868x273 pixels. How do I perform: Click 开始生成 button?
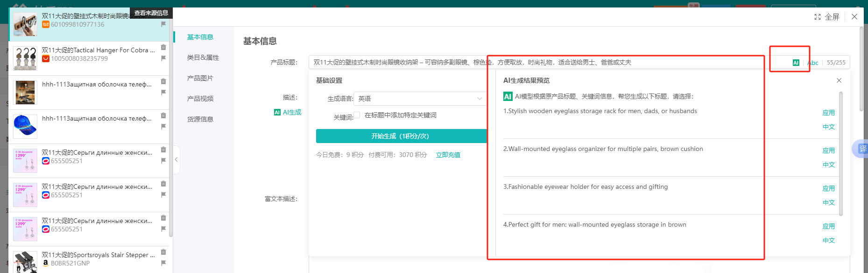[x=401, y=136]
